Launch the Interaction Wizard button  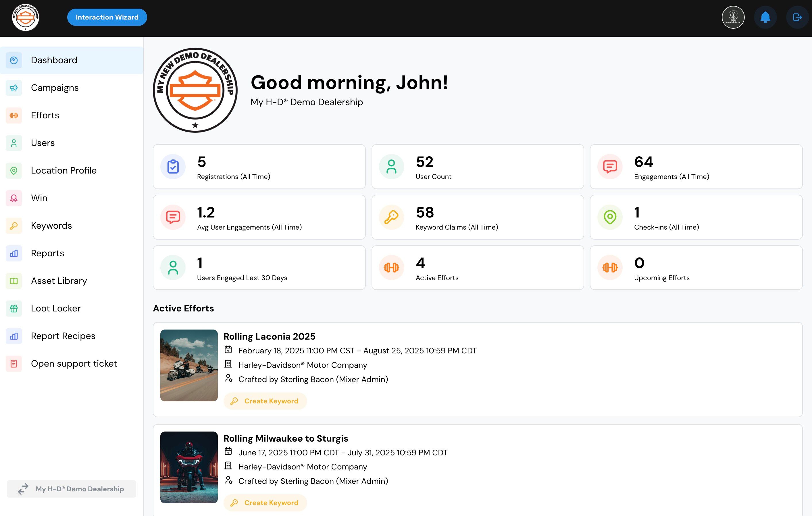pos(107,17)
